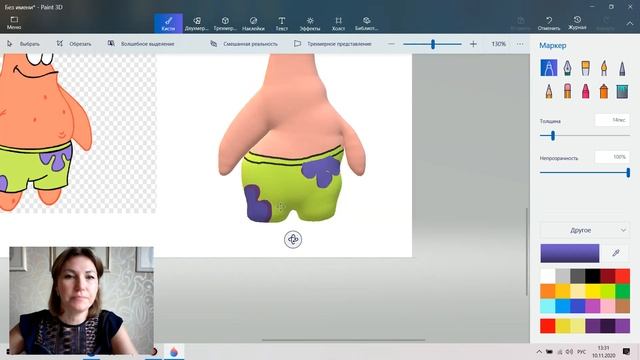Click Отменить to undo
The height and width of the screenshot is (360, 640).
(x=549, y=23)
